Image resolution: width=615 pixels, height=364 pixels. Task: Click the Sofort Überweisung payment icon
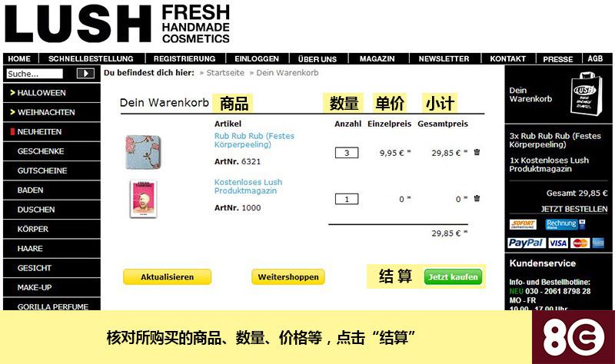(523, 224)
